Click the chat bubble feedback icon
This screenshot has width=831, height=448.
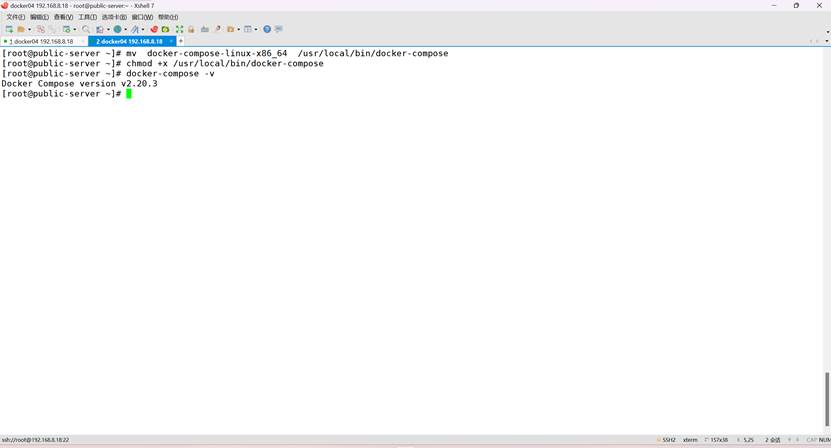[278, 29]
